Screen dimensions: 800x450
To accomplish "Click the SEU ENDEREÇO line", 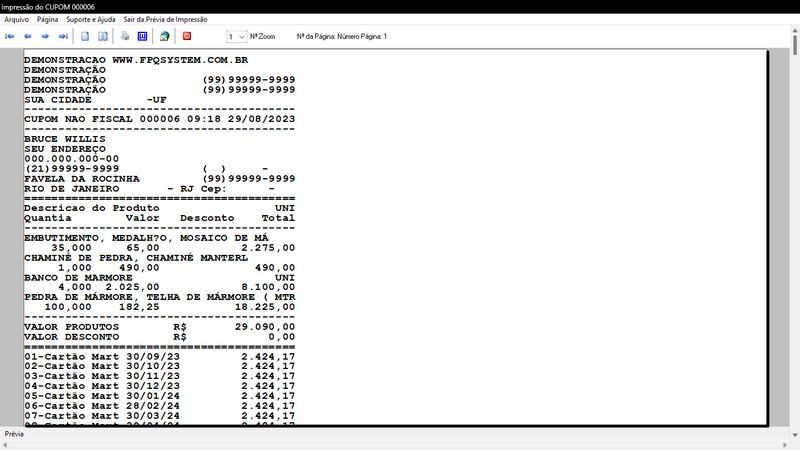I will [65, 149].
